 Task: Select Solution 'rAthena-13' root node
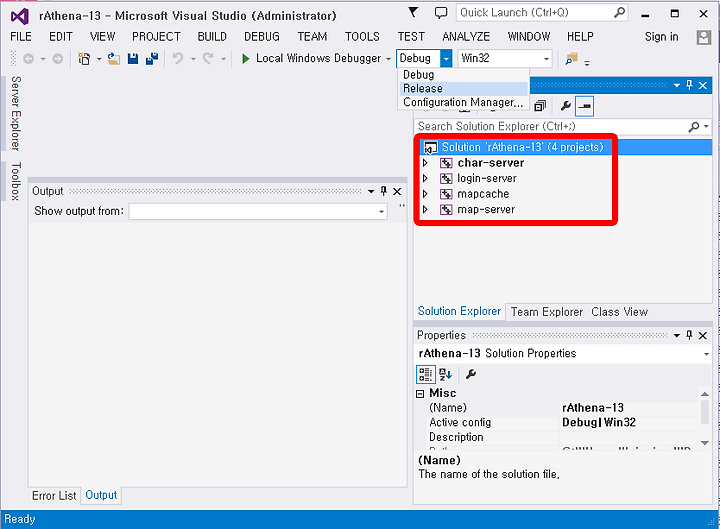click(523, 147)
